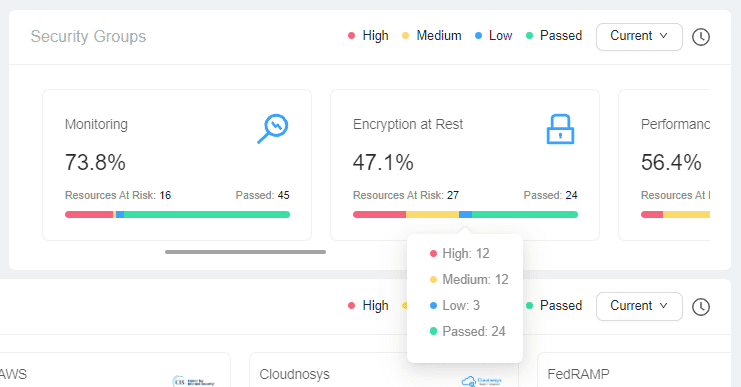The image size is (741, 387).
Task: Open history clock icon in Security Groups header
Action: click(x=701, y=37)
